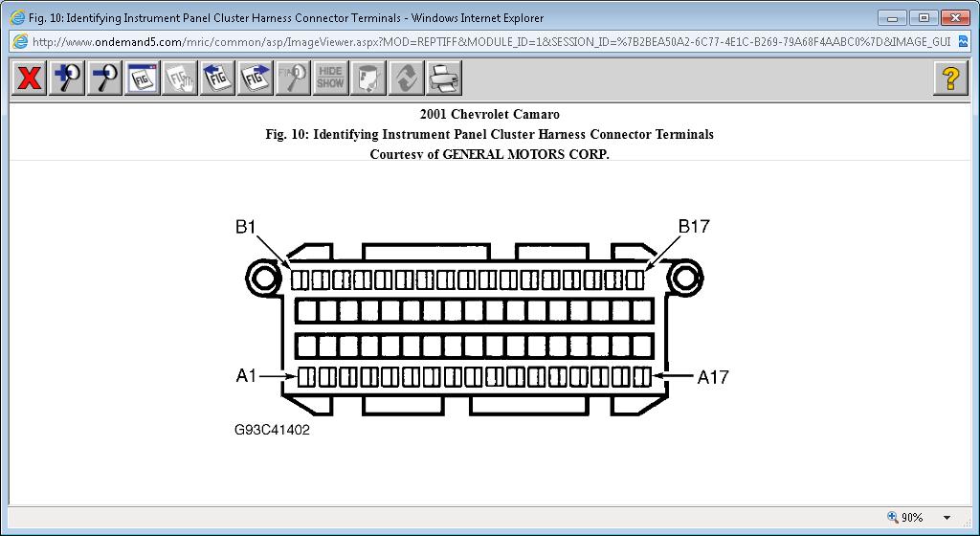The height and width of the screenshot is (536, 980).
Task: Open help with the yellow question mark icon
Action: click(950, 78)
